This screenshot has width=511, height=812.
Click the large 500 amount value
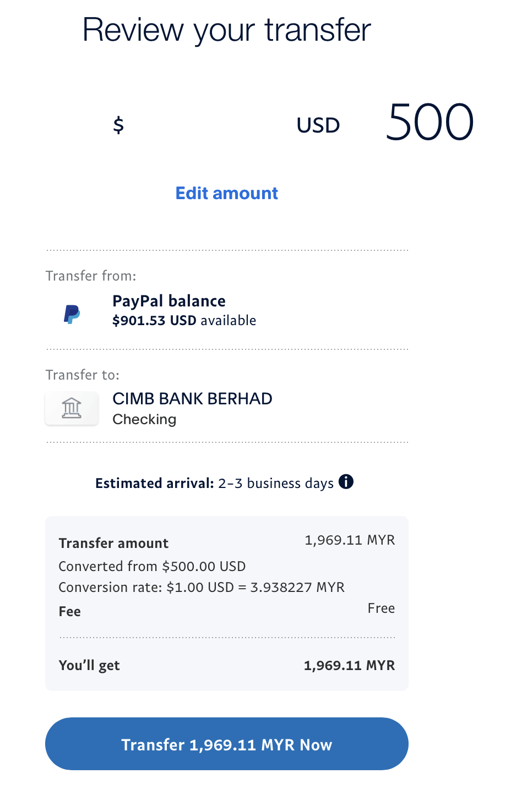click(x=430, y=122)
